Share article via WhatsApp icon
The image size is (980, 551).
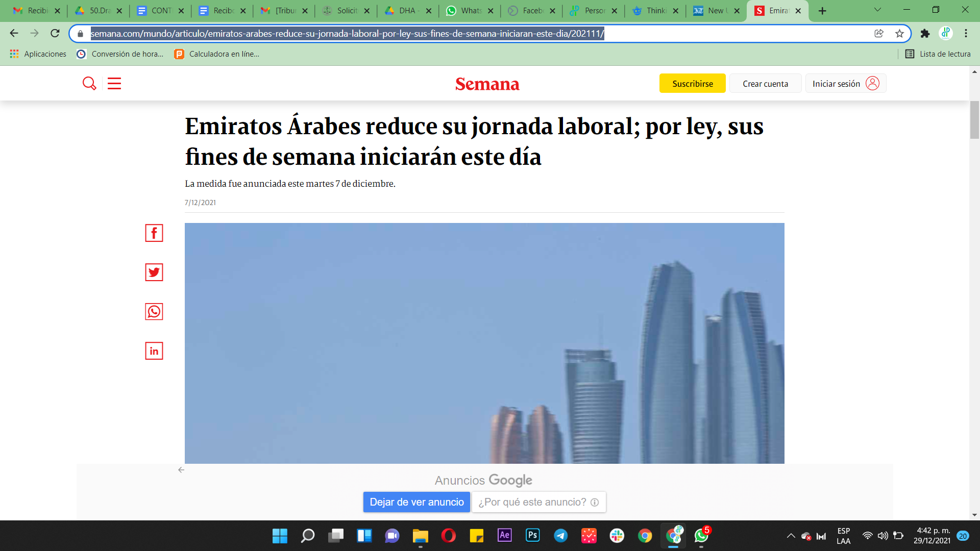tap(154, 312)
